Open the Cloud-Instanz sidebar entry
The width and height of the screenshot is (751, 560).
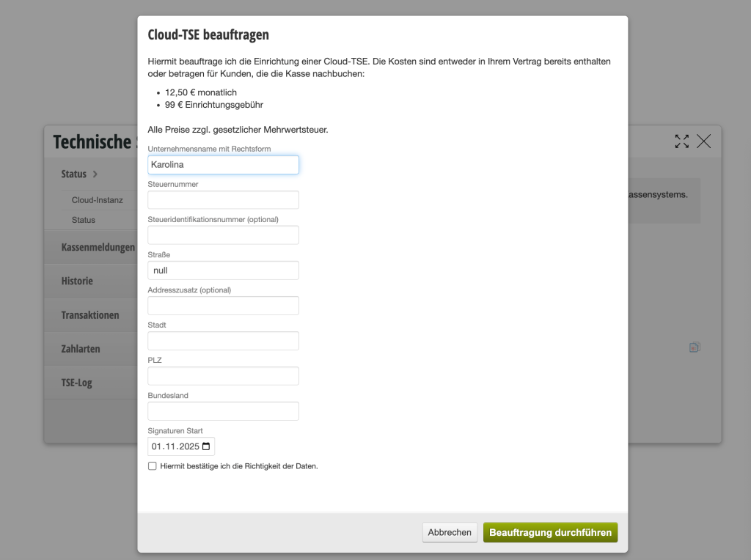click(97, 200)
